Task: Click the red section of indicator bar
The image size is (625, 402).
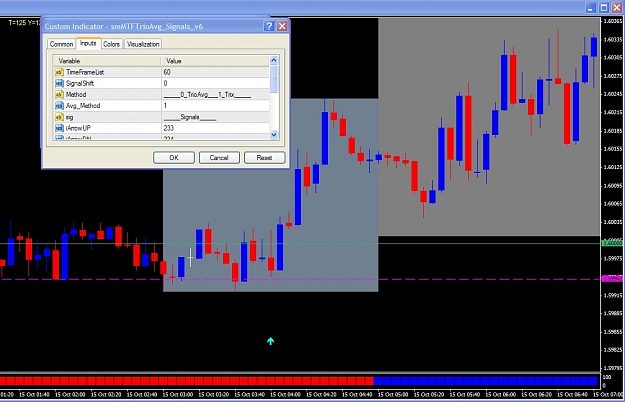Action: point(187,381)
